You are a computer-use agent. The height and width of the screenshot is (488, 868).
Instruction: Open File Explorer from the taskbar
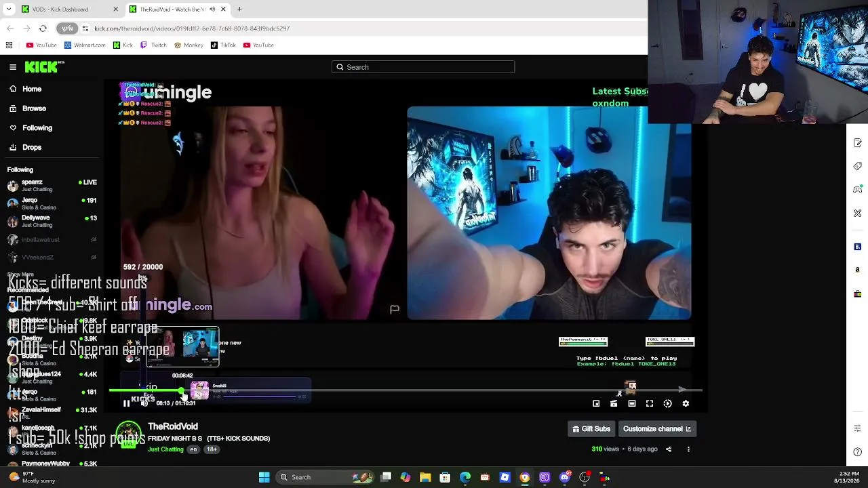(425, 477)
